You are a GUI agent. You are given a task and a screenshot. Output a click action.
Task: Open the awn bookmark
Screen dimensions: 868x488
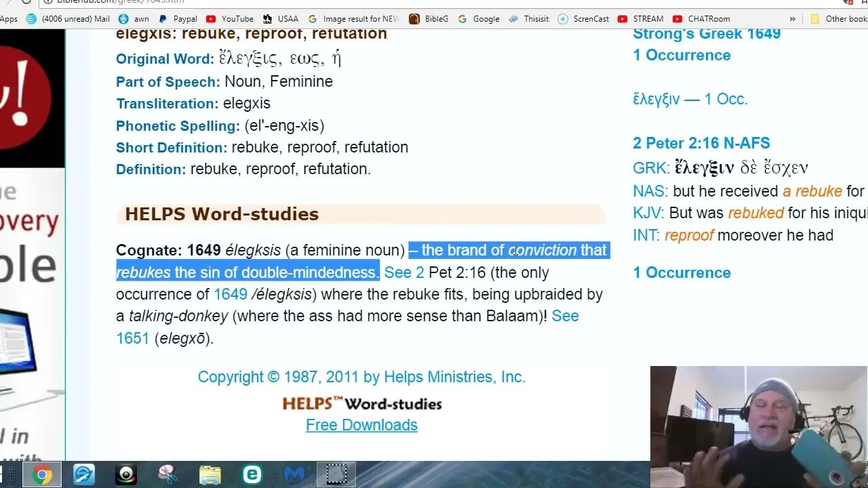coord(134,19)
